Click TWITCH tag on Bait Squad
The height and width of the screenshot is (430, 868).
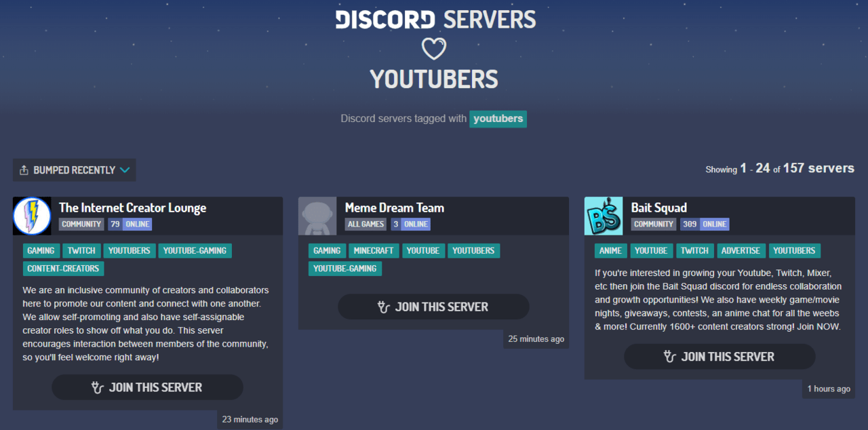(x=694, y=250)
